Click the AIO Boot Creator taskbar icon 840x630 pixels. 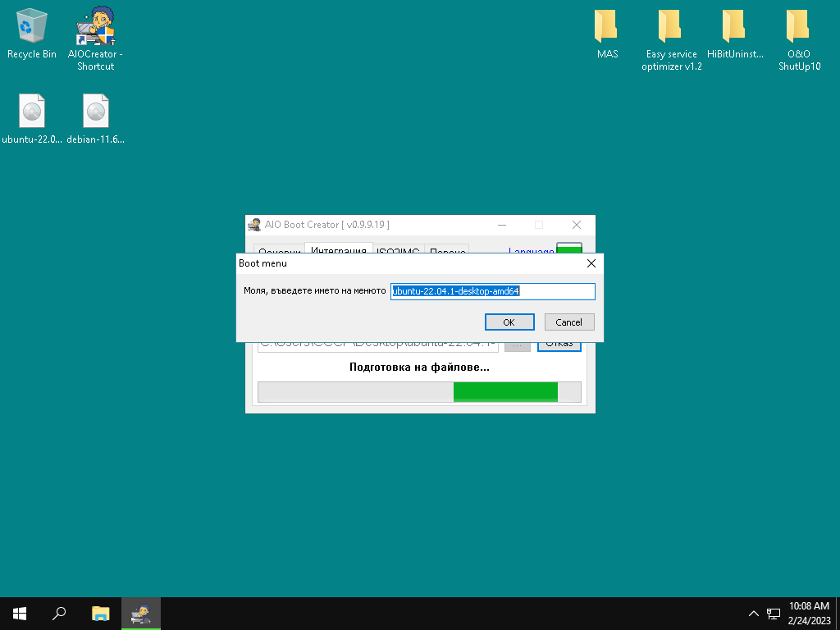pos(141,613)
